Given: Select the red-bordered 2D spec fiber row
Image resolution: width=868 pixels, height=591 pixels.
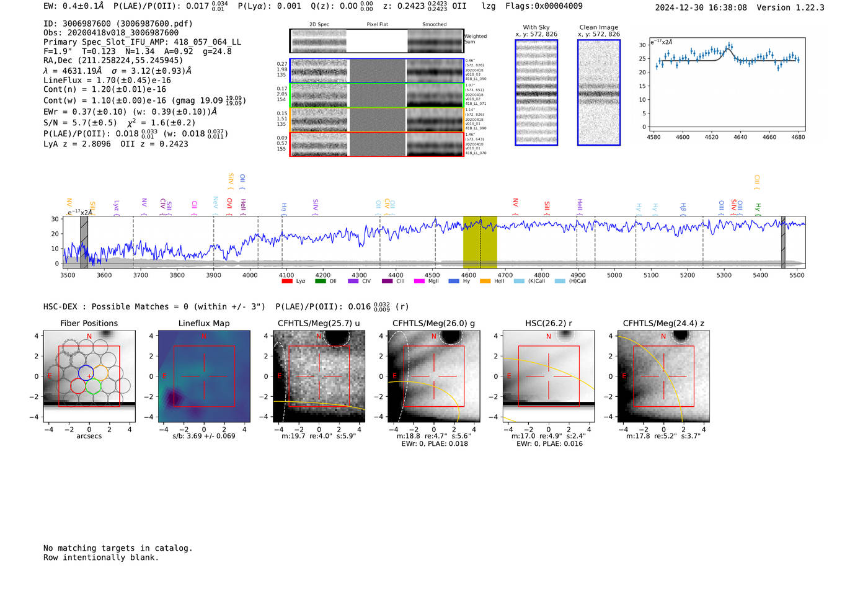Looking at the screenshot, I should click(376, 144).
